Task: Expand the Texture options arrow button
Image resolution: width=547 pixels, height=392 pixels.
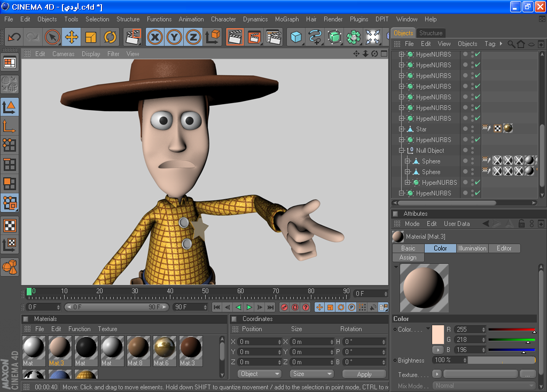Action: click(x=437, y=374)
